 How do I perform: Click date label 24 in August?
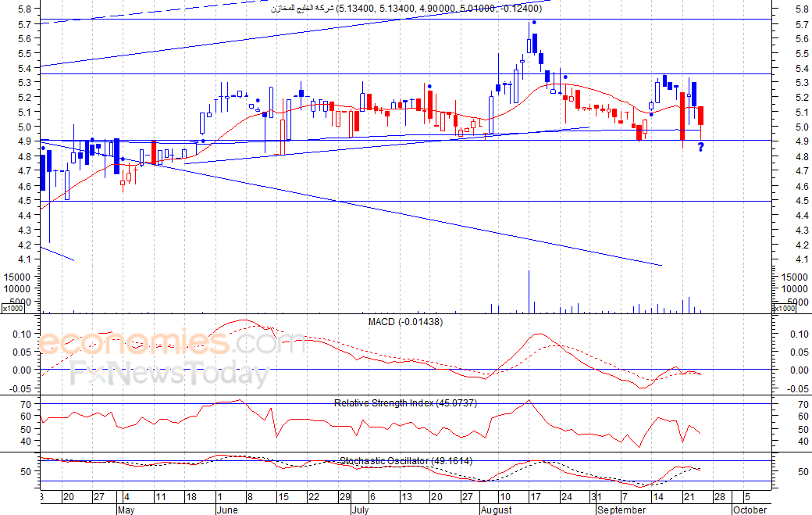coord(567,497)
